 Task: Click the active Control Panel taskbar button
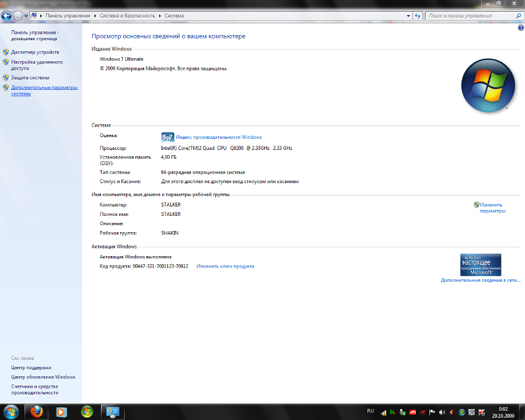(113, 412)
